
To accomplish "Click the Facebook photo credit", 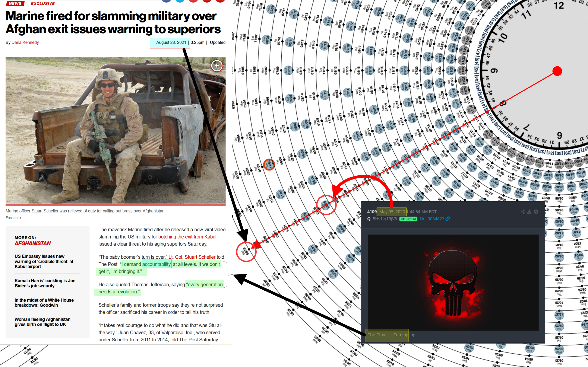I will point(13,218).
